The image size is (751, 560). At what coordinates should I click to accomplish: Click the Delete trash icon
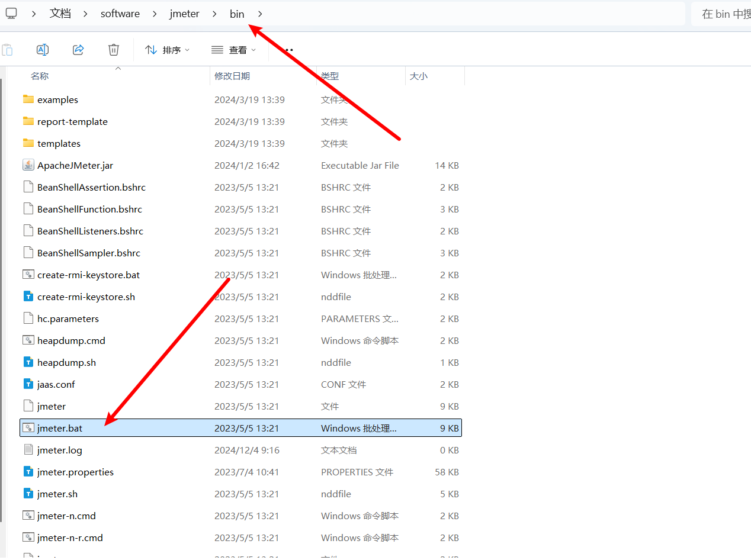[x=114, y=50]
